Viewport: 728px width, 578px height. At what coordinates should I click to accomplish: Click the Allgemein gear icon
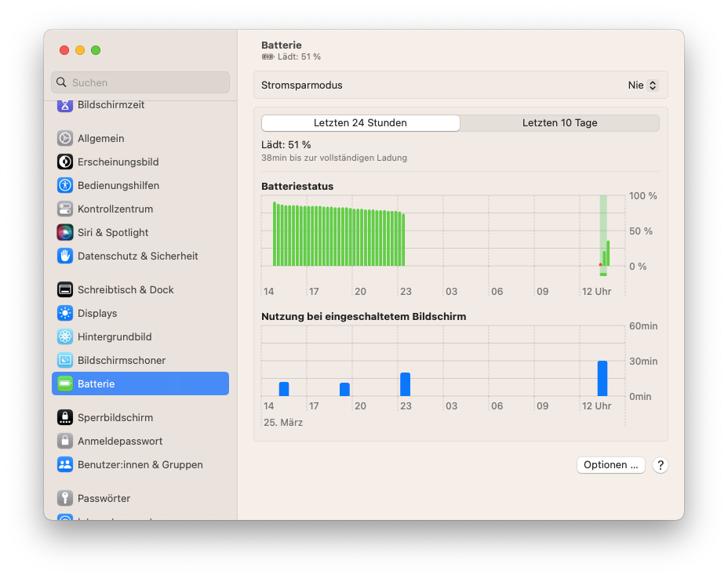(65, 138)
